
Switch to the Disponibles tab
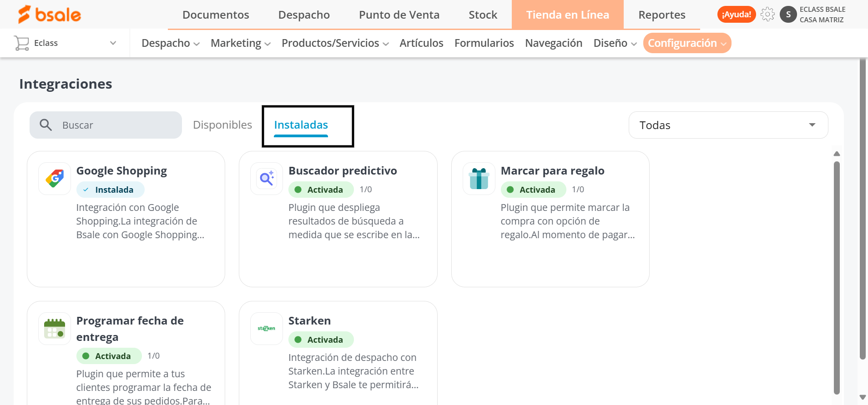point(222,125)
